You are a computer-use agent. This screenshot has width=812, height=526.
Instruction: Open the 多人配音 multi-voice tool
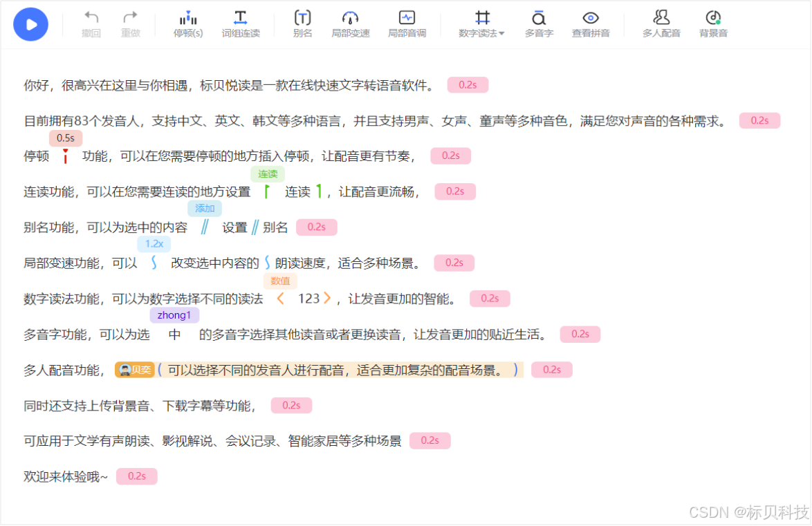[x=661, y=24]
